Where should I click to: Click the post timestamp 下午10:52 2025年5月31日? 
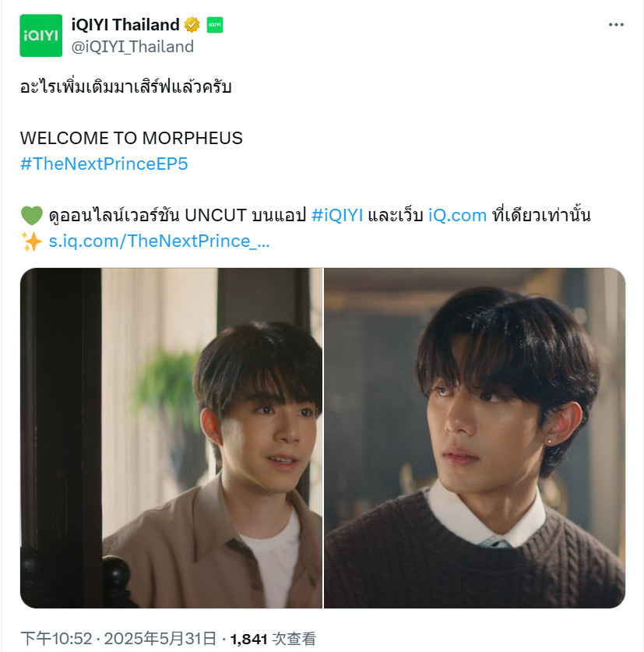(x=118, y=639)
